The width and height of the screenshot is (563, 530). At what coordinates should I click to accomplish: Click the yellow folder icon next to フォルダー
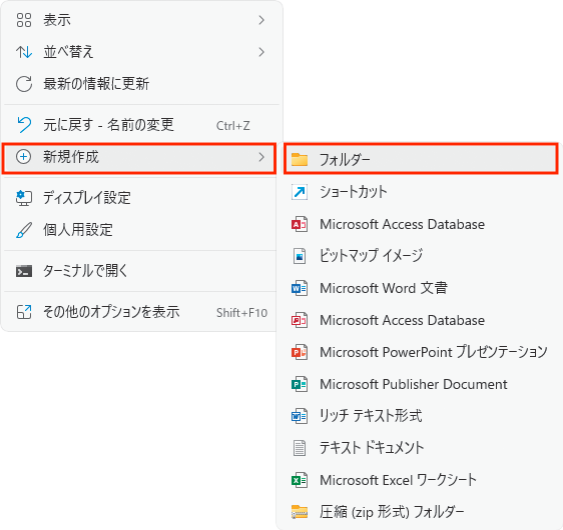pos(299,159)
